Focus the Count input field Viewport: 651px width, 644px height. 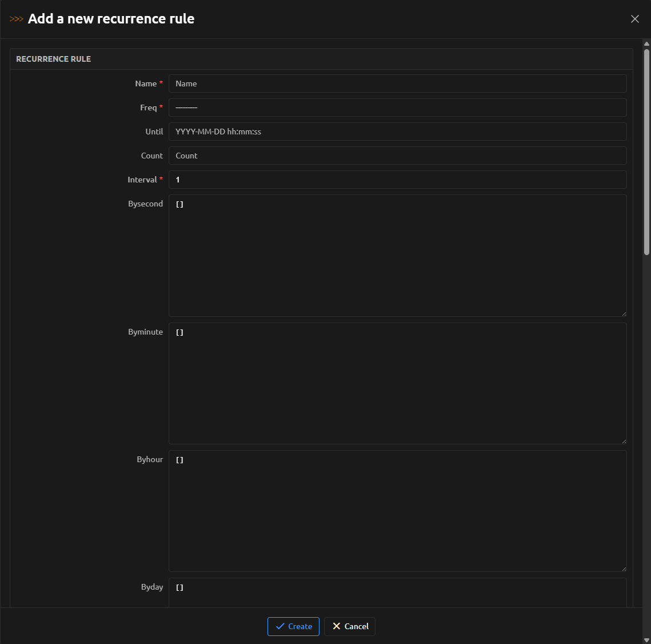tap(397, 156)
